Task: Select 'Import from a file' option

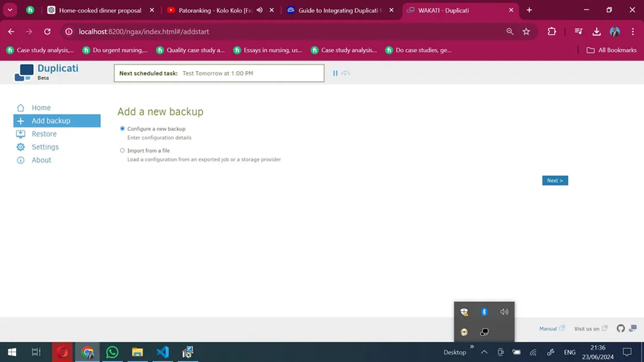Action: (x=122, y=150)
